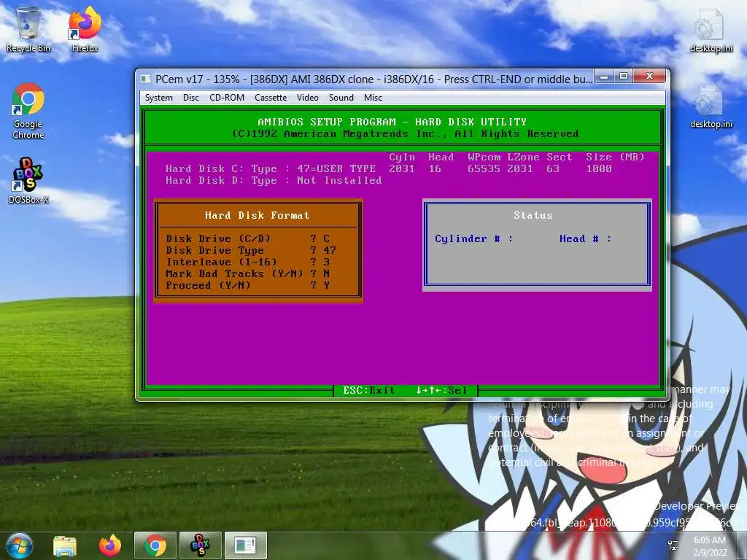This screenshot has height=560, width=747.
Task: Click the network tray icon
Action: tap(673, 545)
